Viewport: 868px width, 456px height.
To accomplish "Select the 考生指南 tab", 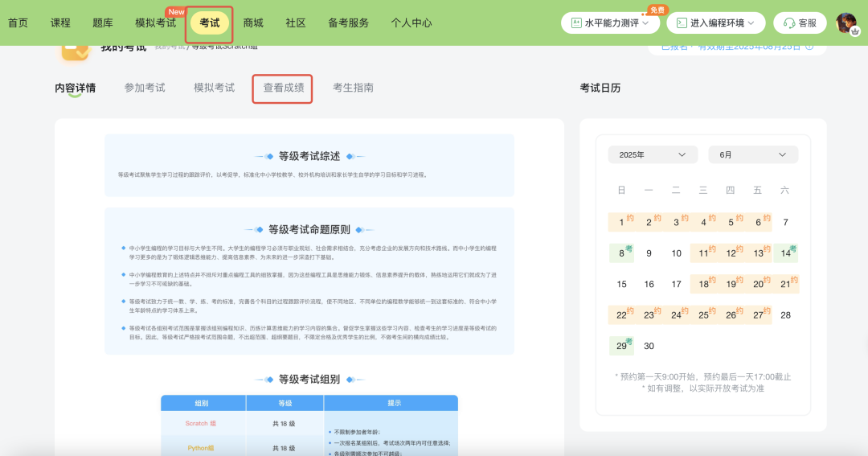I will 353,88.
